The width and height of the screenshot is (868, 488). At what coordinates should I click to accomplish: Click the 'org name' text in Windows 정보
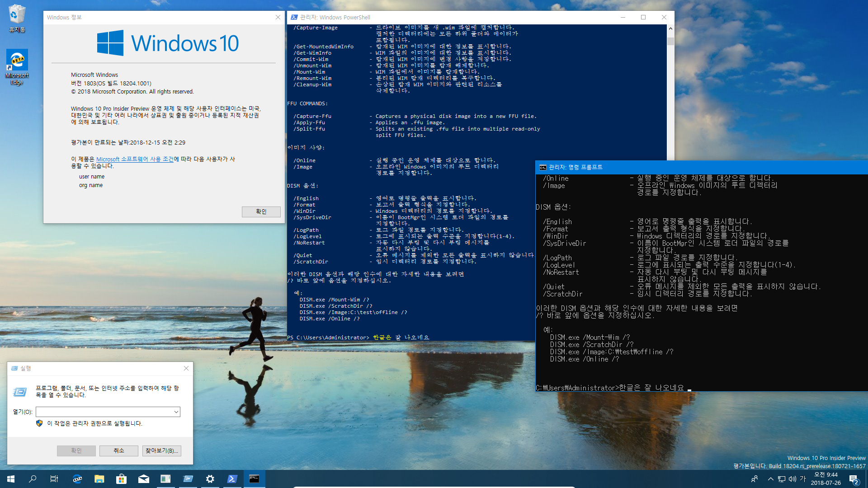click(x=91, y=185)
